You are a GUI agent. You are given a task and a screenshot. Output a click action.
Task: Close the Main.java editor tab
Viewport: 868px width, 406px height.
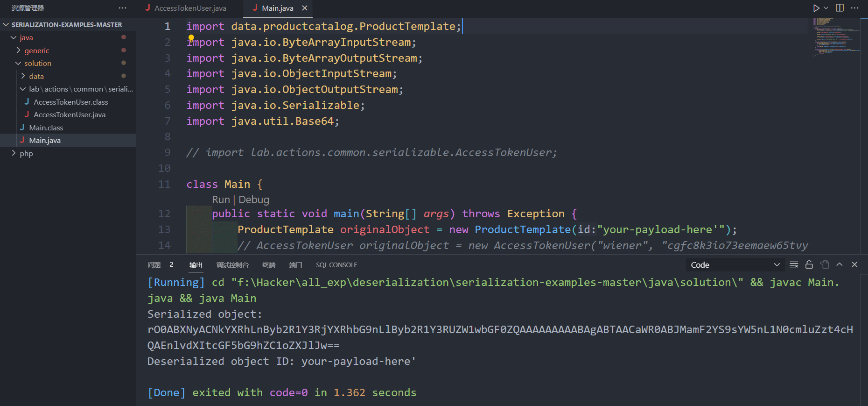click(305, 8)
